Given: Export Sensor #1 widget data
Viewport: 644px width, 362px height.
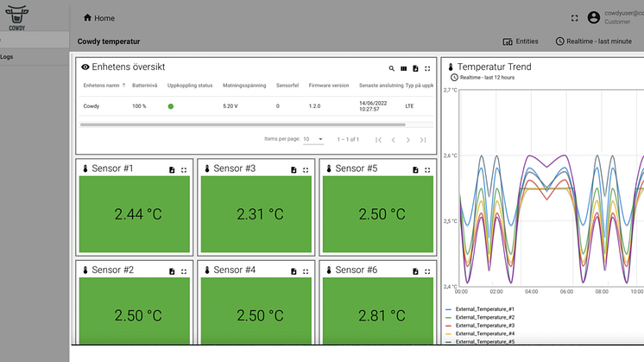Looking at the screenshot, I should point(172,170).
